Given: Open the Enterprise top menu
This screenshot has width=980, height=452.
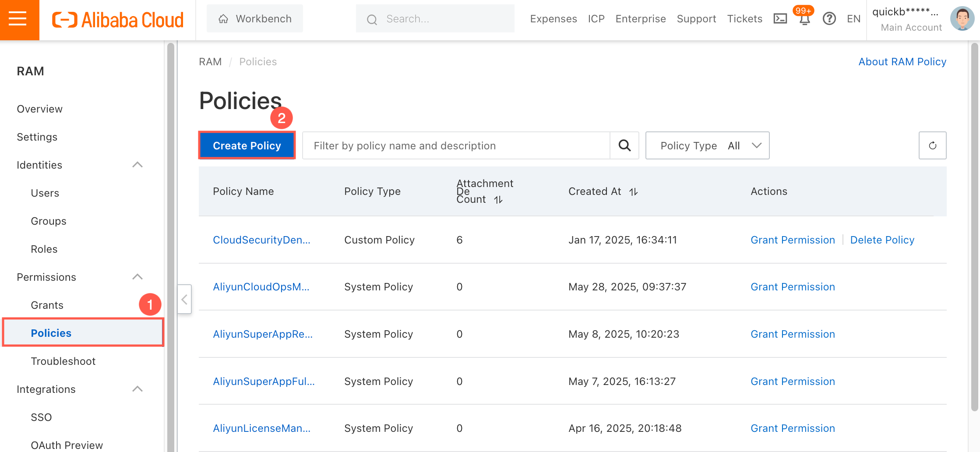Looking at the screenshot, I should pyautogui.click(x=640, y=19).
